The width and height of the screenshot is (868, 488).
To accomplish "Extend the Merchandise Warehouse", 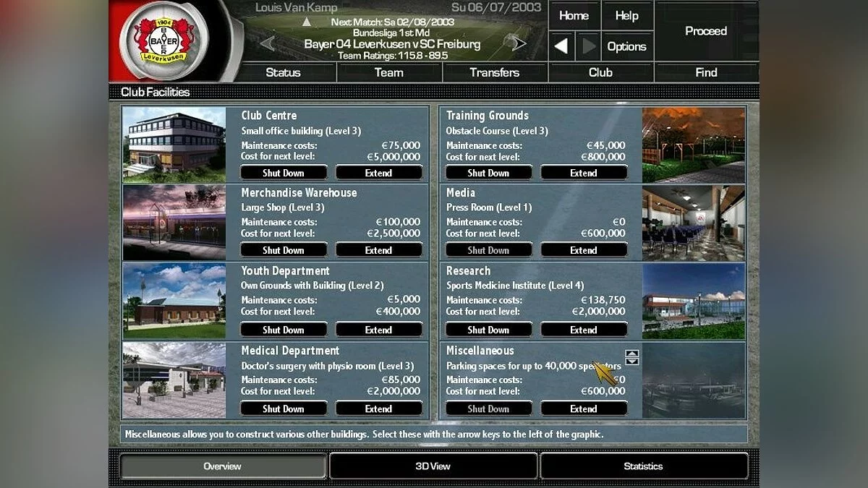I will (379, 250).
